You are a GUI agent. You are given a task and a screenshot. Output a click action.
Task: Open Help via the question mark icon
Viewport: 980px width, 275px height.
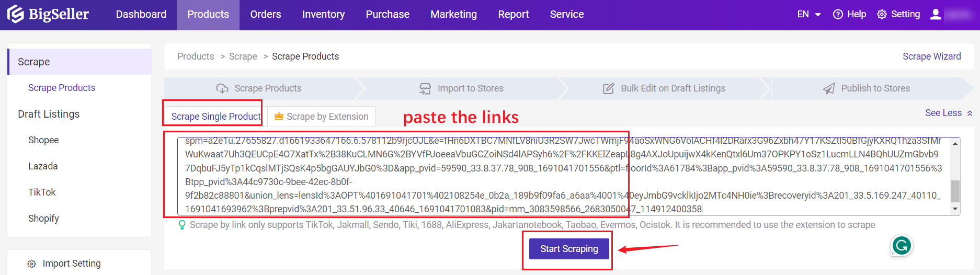(x=838, y=14)
